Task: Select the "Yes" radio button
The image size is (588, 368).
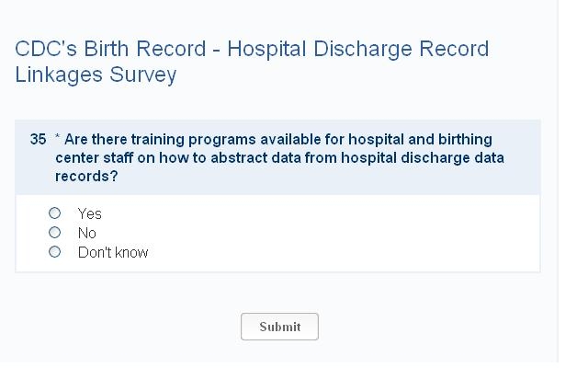Action: point(55,213)
